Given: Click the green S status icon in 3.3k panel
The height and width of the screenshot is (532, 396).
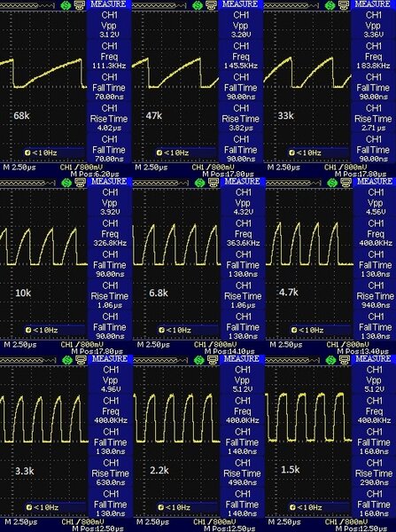Looking at the screenshot, I should pos(67,360).
